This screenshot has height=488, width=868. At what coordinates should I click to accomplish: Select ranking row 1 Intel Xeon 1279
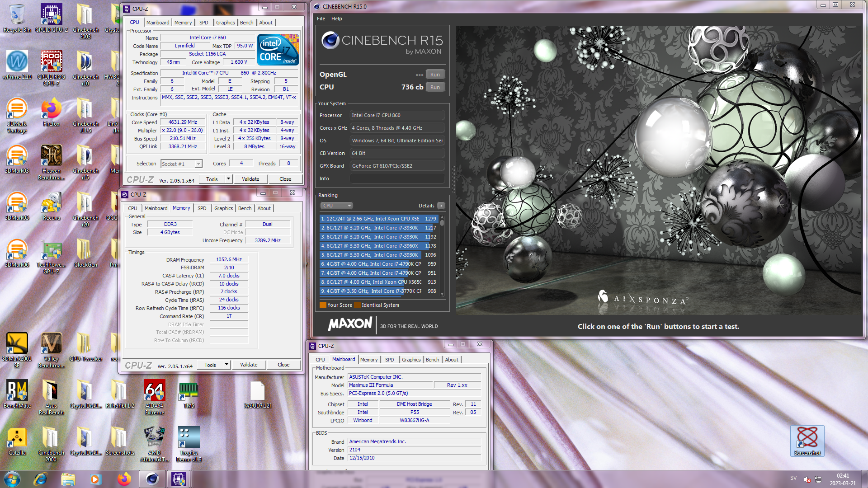point(379,219)
